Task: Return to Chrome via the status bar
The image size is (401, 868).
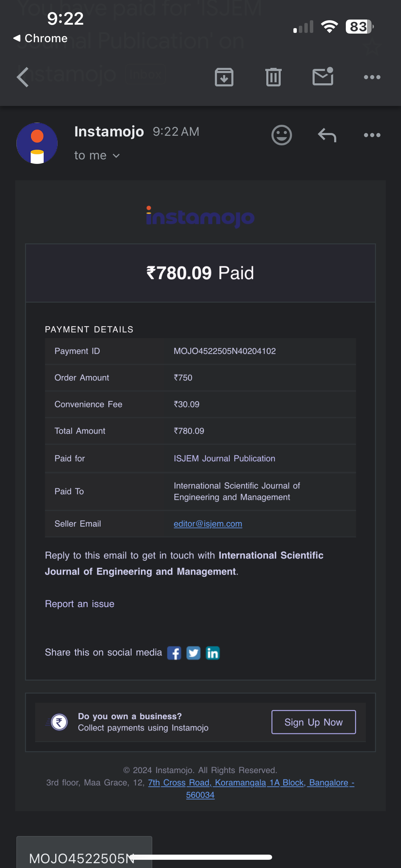Action: (40, 38)
